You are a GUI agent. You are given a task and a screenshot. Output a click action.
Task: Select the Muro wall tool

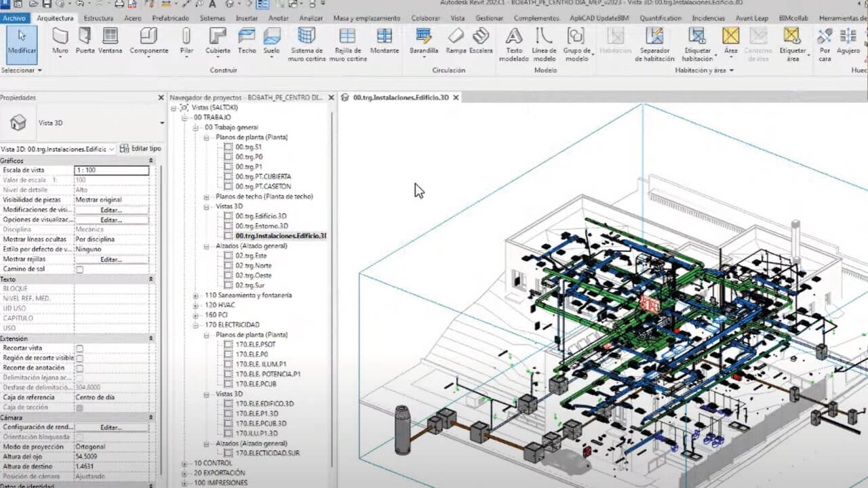click(x=60, y=41)
